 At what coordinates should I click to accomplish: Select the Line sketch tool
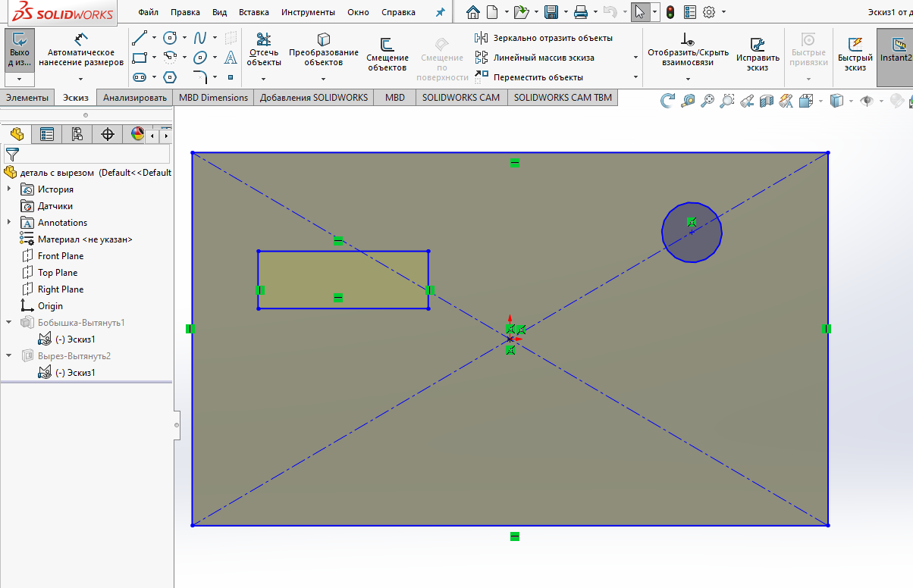pos(140,37)
